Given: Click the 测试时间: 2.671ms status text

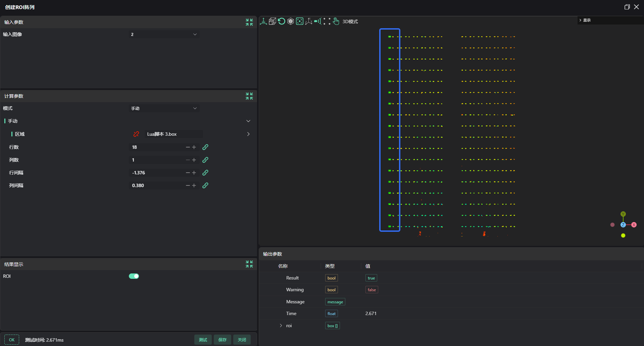Looking at the screenshot, I should [x=44, y=340].
